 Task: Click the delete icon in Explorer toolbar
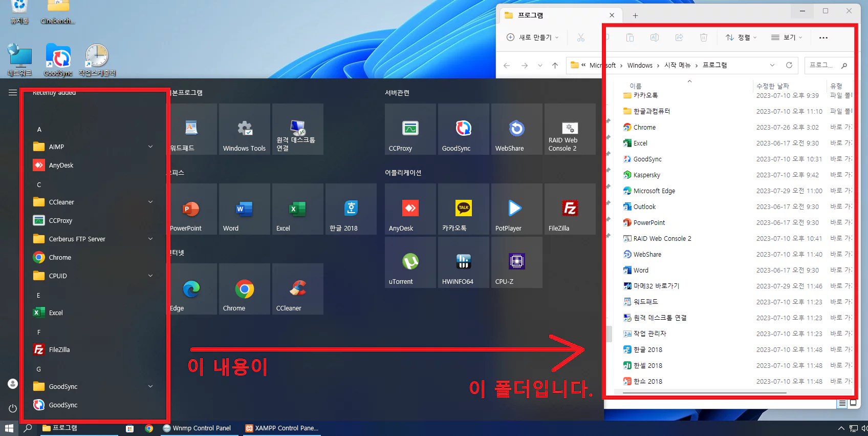pyautogui.click(x=704, y=37)
